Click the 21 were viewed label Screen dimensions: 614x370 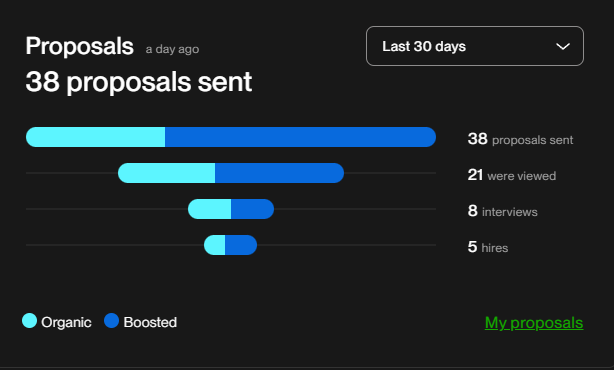coord(511,175)
